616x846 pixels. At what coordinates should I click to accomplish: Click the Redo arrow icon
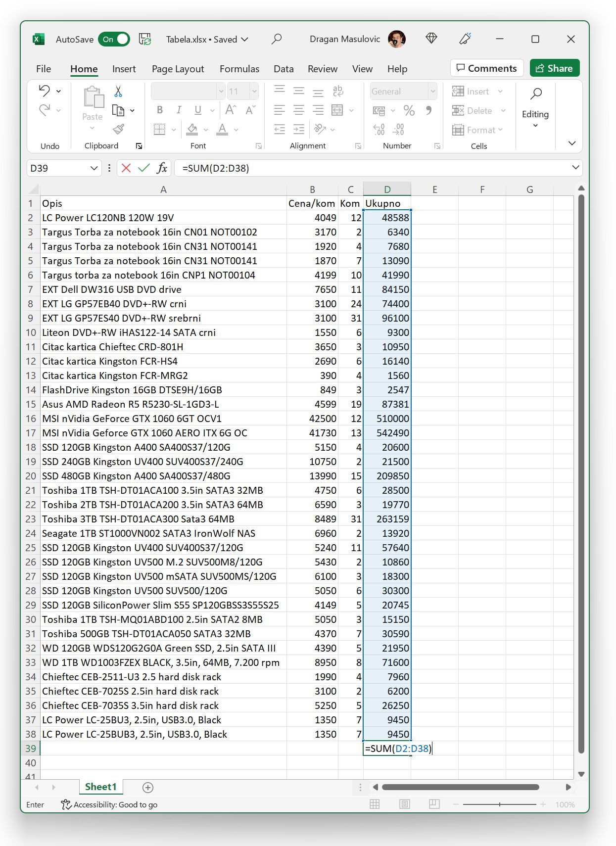[45, 110]
